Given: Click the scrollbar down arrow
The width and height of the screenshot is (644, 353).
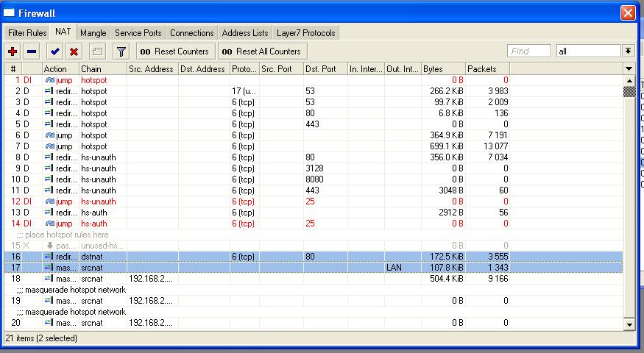Looking at the screenshot, I should tap(629, 324).
